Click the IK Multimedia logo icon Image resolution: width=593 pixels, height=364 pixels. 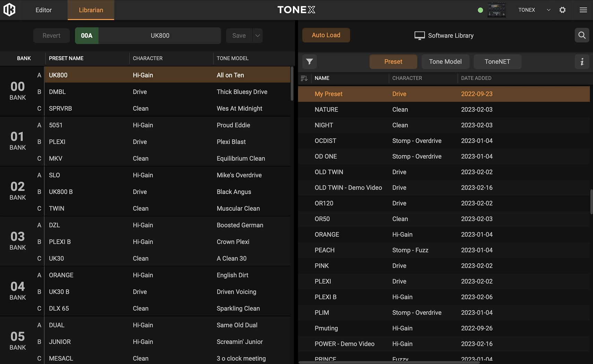coord(9,10)
